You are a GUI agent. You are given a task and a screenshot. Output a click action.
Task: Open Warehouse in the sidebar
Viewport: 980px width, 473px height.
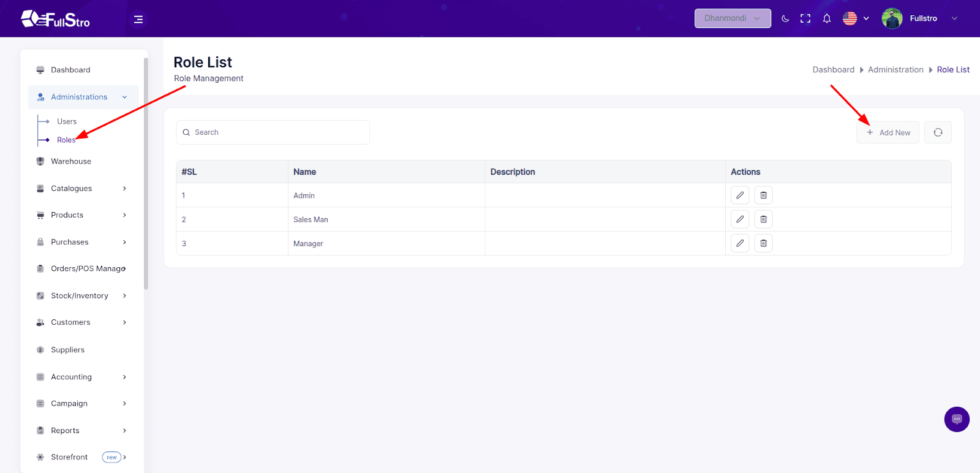click(71, 161)
